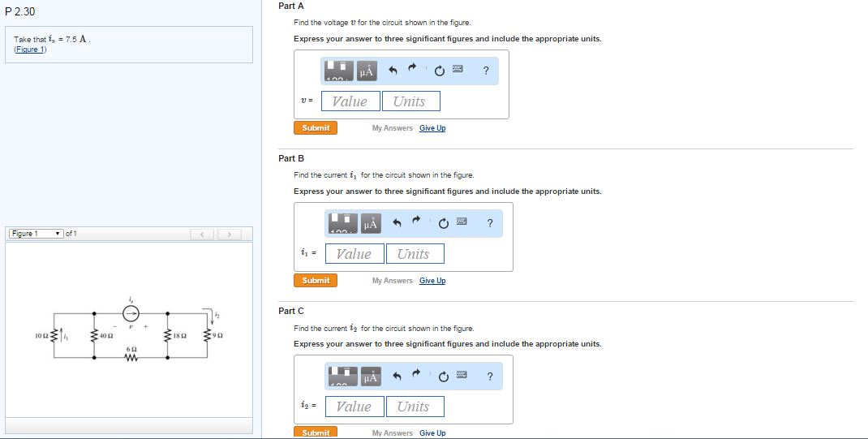The height and width of the screenshot is (439, 868).
Task: Submit the Part A answer
Action: (316, 128)
